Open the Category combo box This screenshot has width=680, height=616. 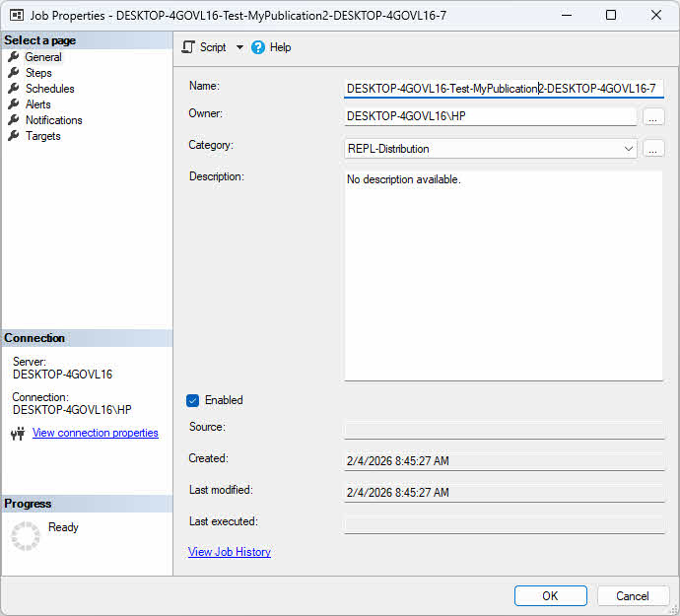[x=491, y=149]
